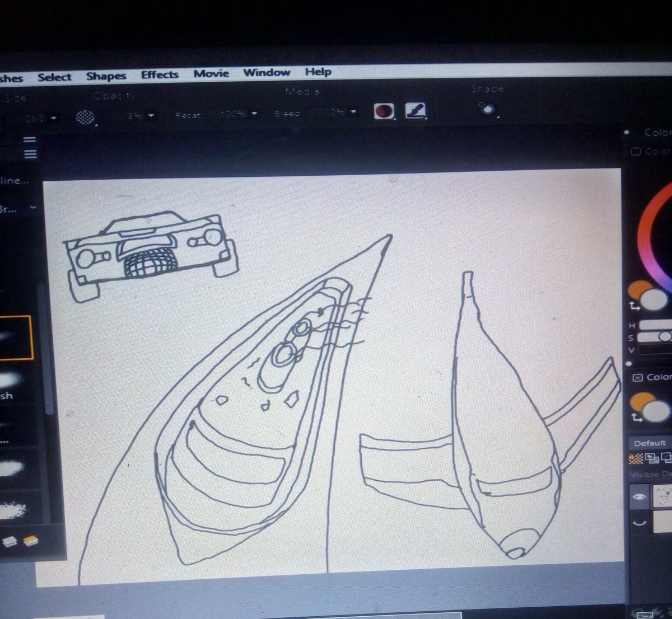Click the lower panel options hamburger icon

pyautogui.click(x=30, y=153)
